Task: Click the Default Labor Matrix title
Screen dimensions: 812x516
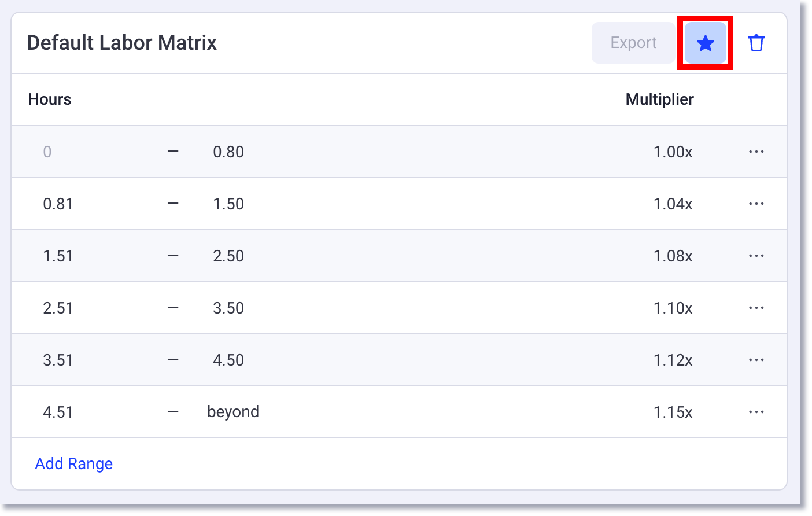Action: pos(121,42)
